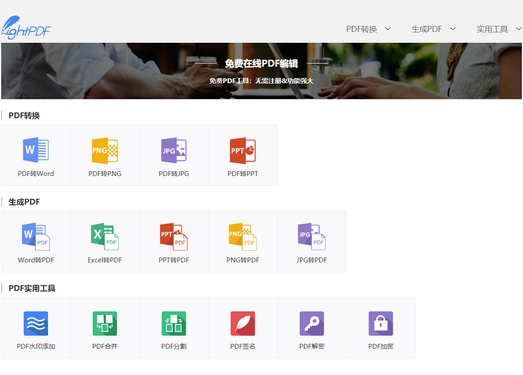
Task: Click the PDF转换 section heading
Action: (24, 115)
